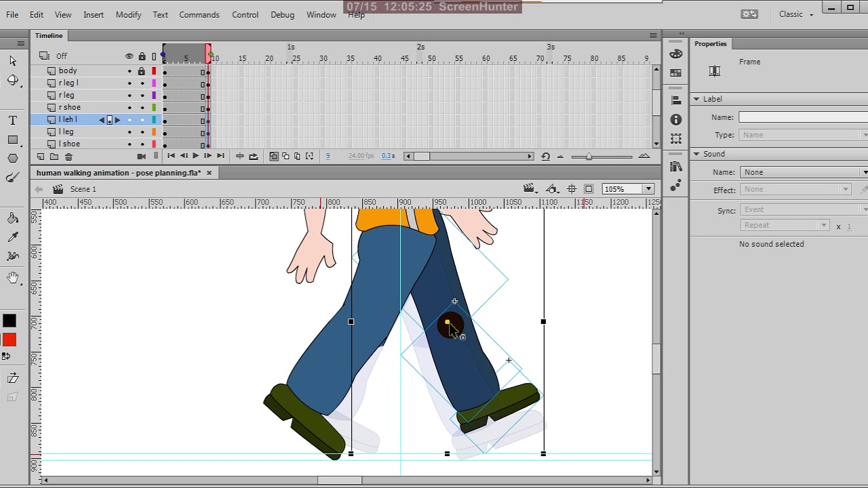868x488 pixels.
Task: Click the Clip Content Outside Stage icon
Action: point(589,189)
